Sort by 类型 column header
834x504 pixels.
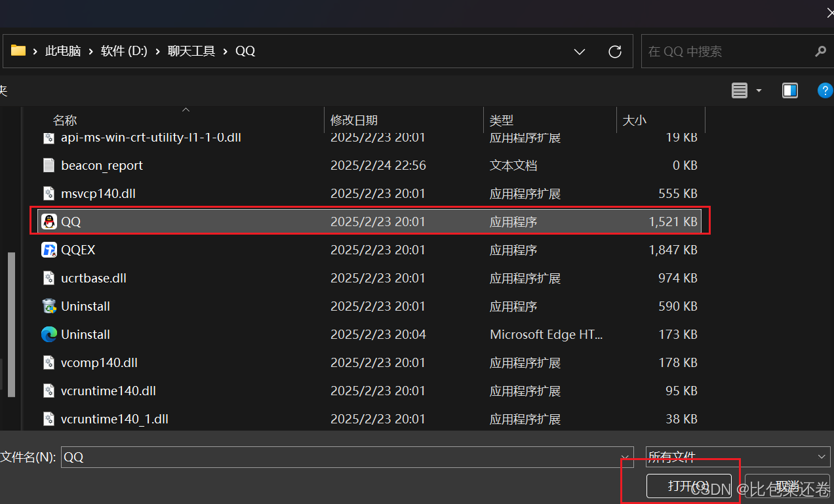coord(502,121)
